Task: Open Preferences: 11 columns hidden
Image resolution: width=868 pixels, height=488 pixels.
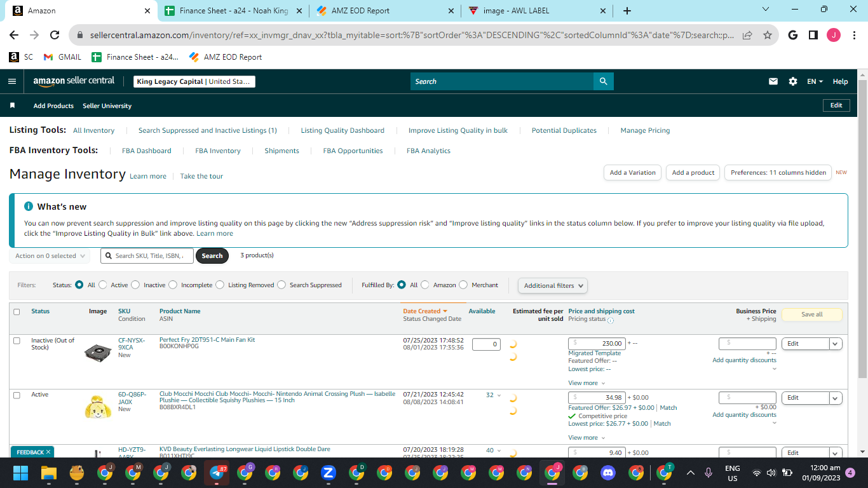Action: point(778,173)
